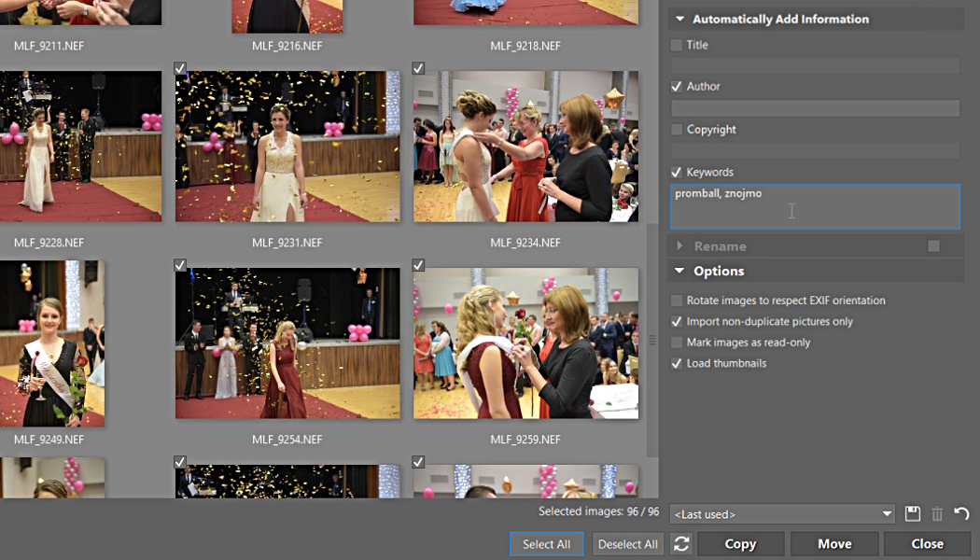This screenshot has height=560, width=980.
Task: Click the delete preset trash icon
Action: tap(937, 513)
